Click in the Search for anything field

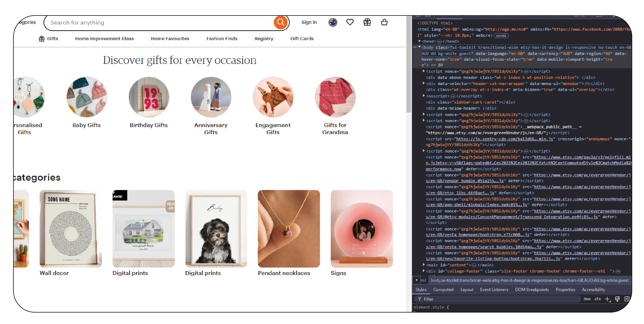click(160, 23)
